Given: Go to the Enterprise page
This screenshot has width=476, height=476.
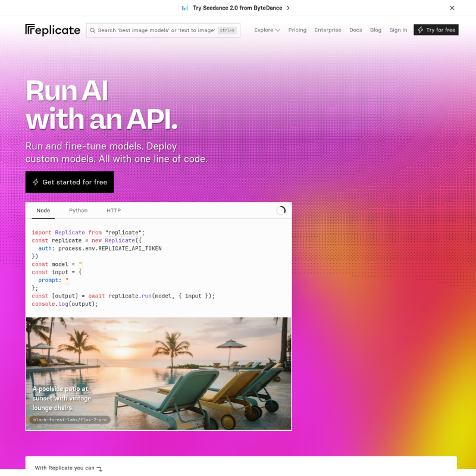Looking at the screenshot, I should 328,30.
